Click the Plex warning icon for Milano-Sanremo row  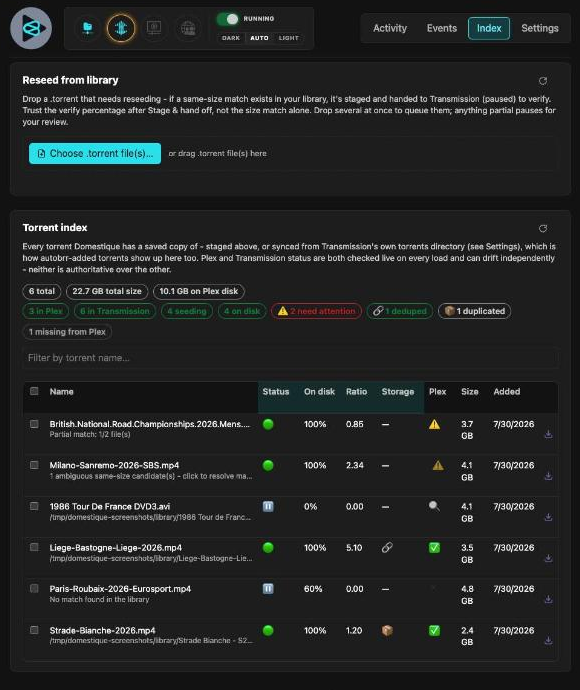(438, 465)
